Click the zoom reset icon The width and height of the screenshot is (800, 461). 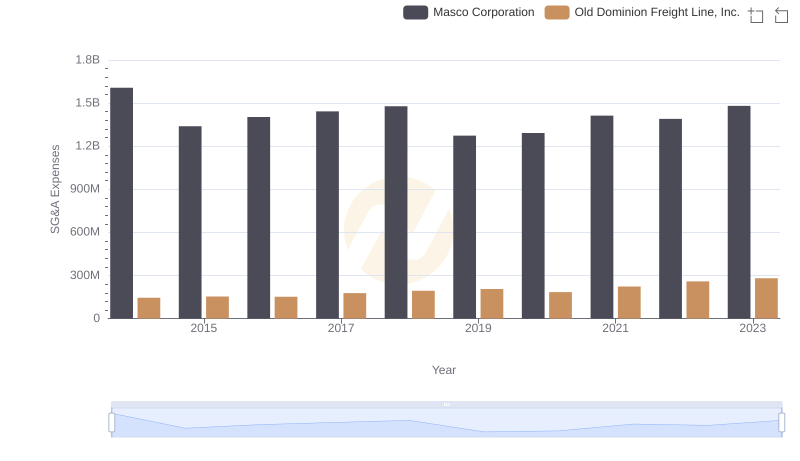(781, 15)
